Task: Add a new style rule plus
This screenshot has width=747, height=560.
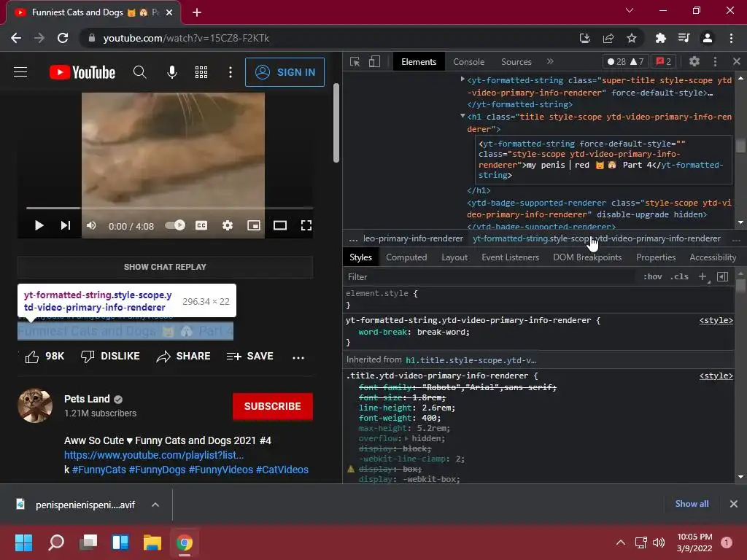Action: tap(703, 276)
